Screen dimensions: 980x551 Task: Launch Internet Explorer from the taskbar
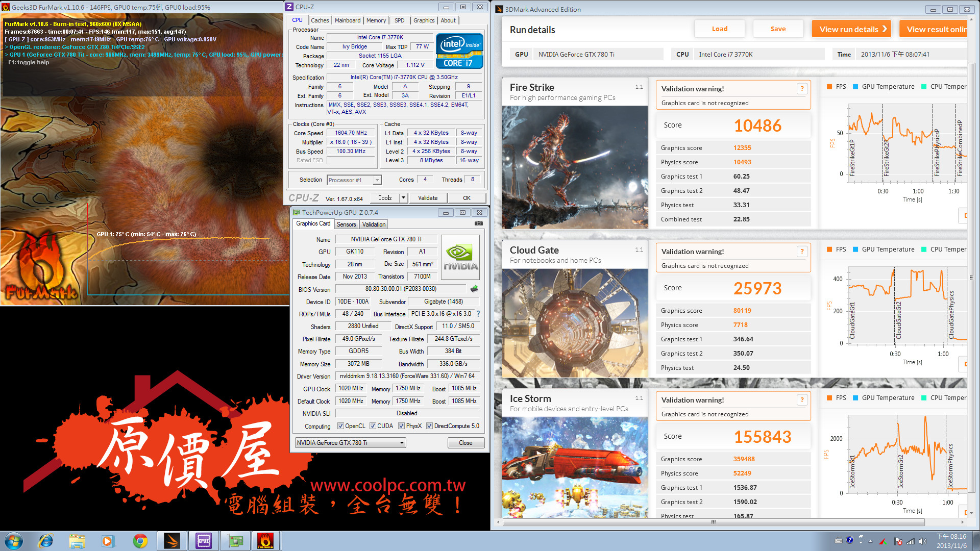tap(45, 541)
